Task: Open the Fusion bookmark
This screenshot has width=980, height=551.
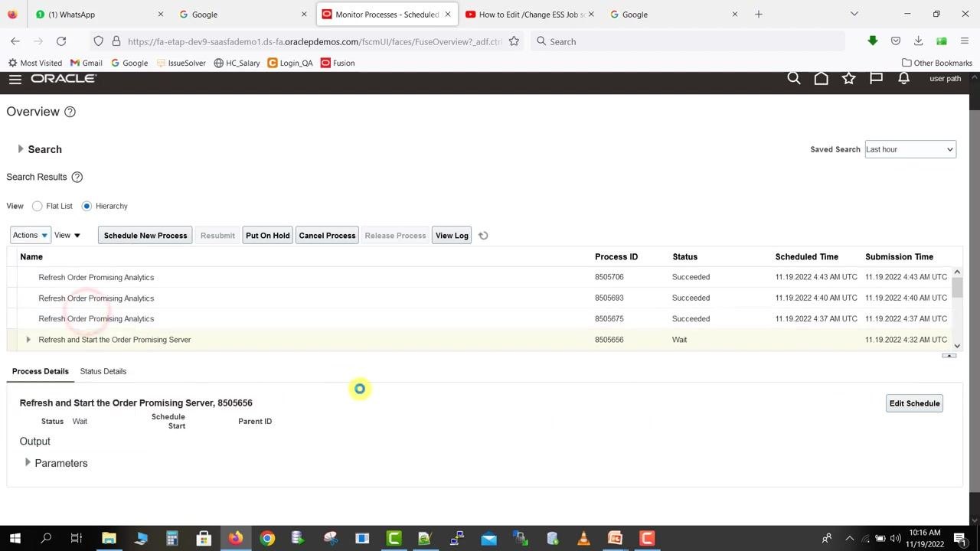Action: 338,63
